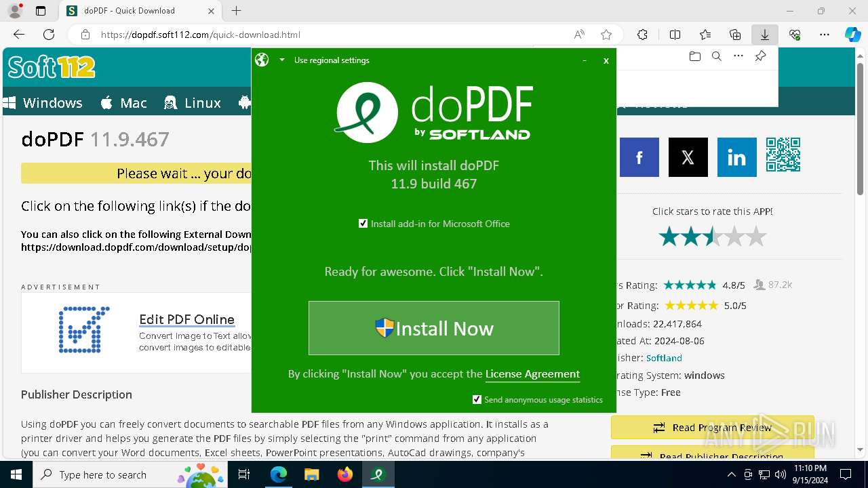868x488 pixels.
Task: Open Copilot sidebar icon
Action: click(852, 35)
